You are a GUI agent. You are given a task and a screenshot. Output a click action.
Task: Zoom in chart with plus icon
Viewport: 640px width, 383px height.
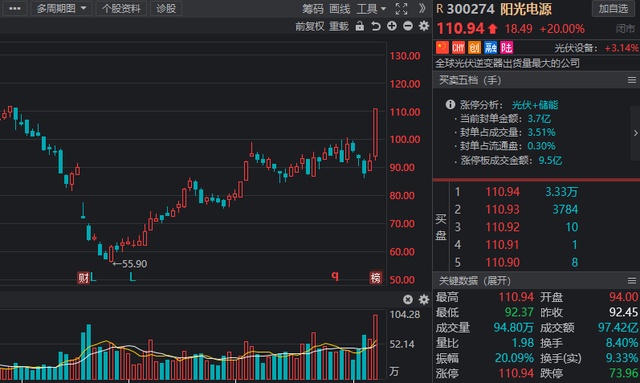click(x=392, y=26)
